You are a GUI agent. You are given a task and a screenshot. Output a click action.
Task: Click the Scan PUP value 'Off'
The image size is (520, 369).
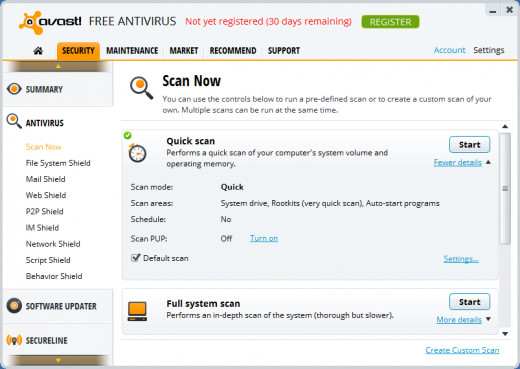click(x=226, y=239)
